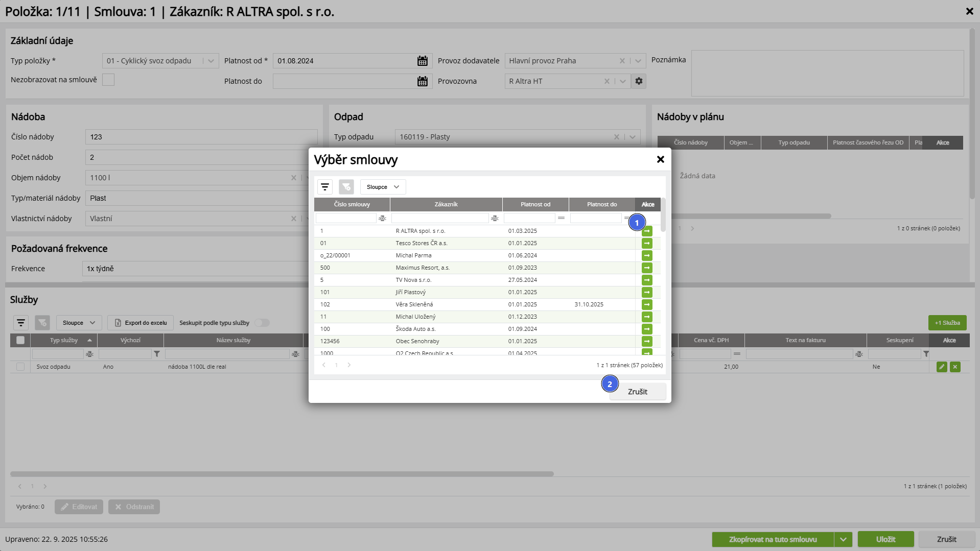Close the Položka window
The image size is (980, 551).
coord(969,11)
